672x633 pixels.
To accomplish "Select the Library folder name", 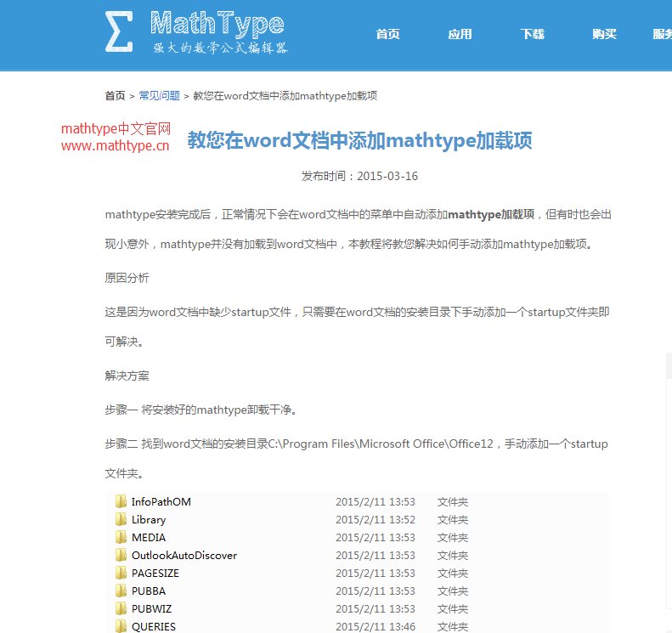I will [x=149, y=520].
